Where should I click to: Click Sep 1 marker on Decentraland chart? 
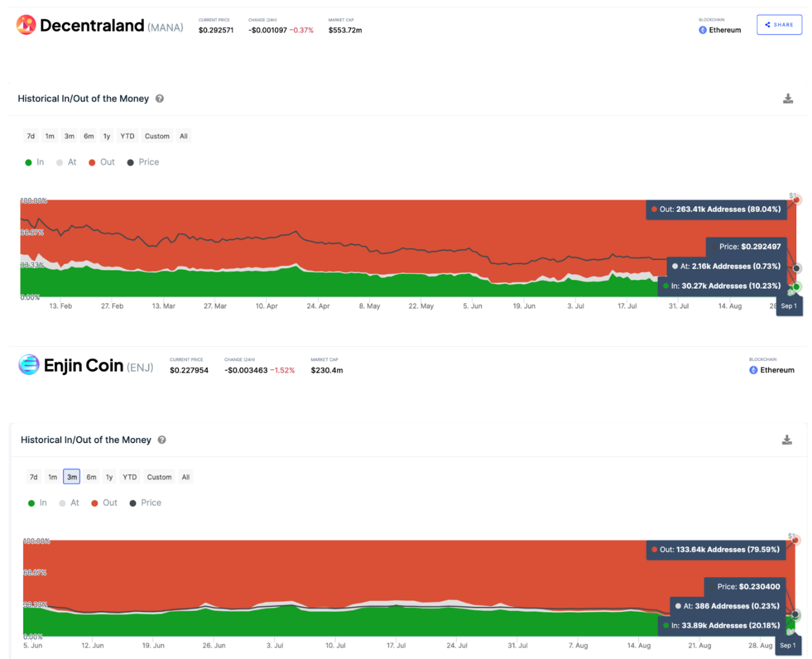(789, 306)
